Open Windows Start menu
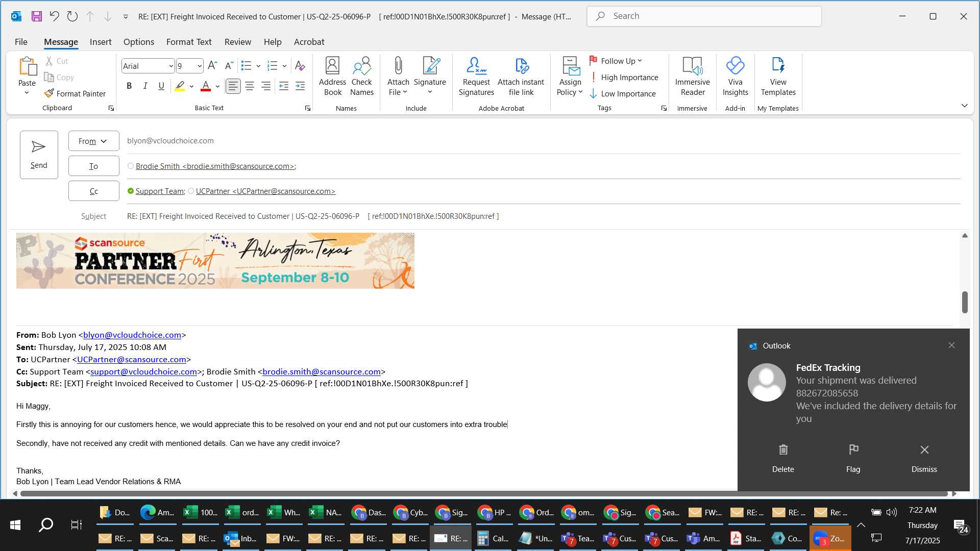Viewport: 980px width, 551px height. point(15,524)
